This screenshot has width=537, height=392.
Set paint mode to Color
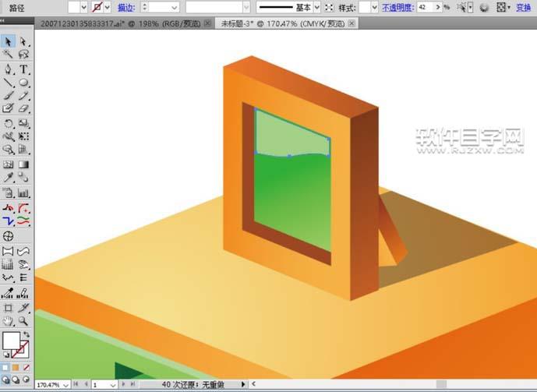click(x=5, y=367)
